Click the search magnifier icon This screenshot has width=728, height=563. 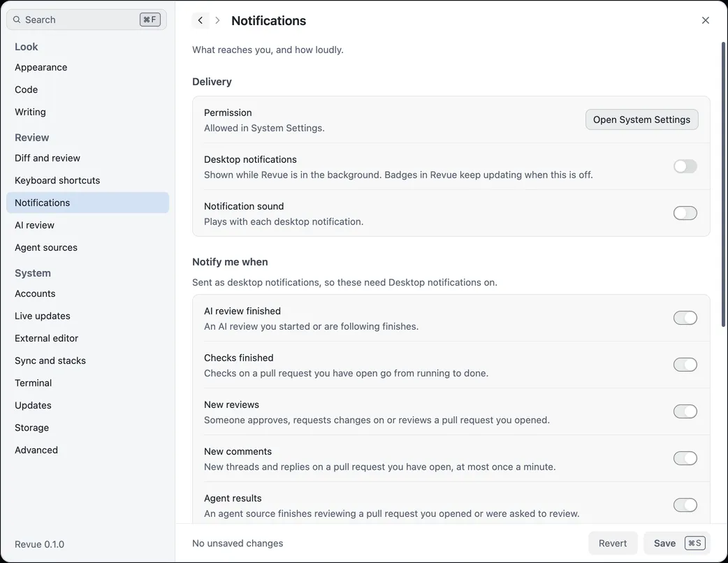pyautogui.click(x=17, y=20)
